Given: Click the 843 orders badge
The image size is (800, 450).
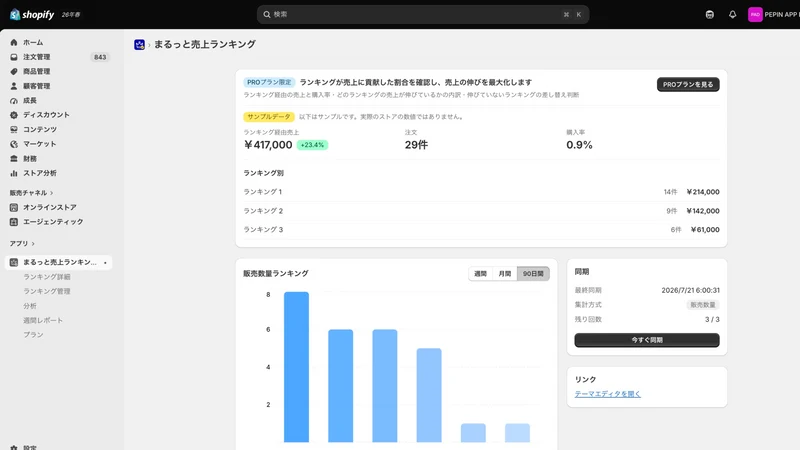Looking at the screenshot, I should pyautogui.click(x=100, y=57).
